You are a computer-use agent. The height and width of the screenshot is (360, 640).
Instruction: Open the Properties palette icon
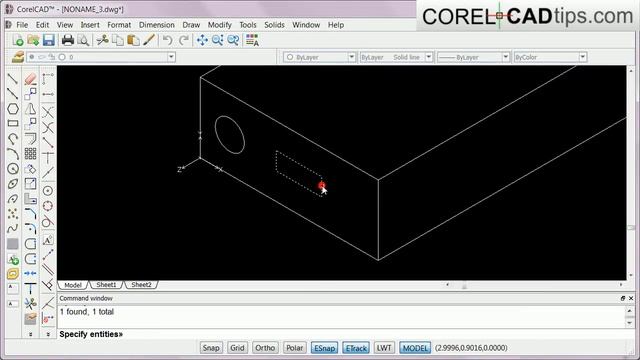252,40
